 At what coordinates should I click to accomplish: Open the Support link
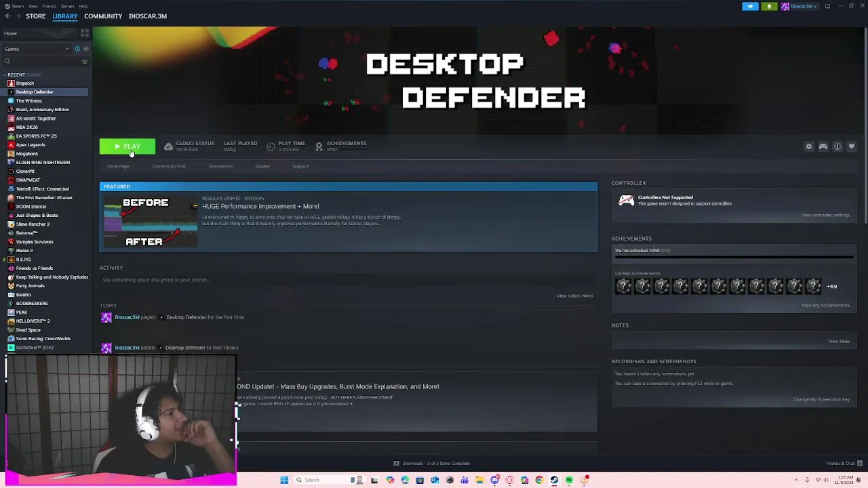coord(300,166)
